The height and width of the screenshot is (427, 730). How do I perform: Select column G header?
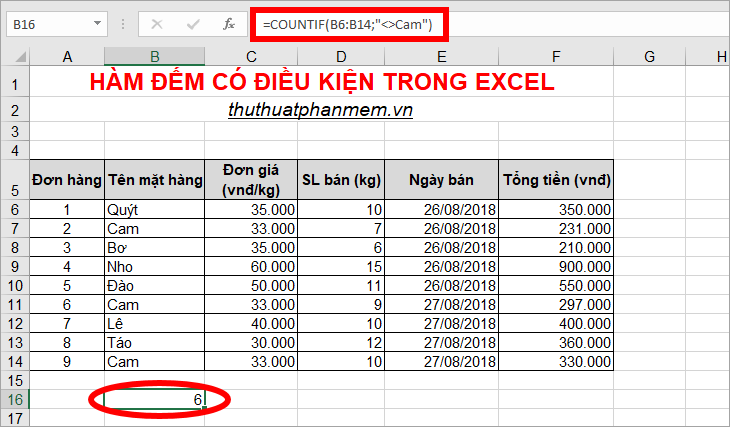point(649,57)
